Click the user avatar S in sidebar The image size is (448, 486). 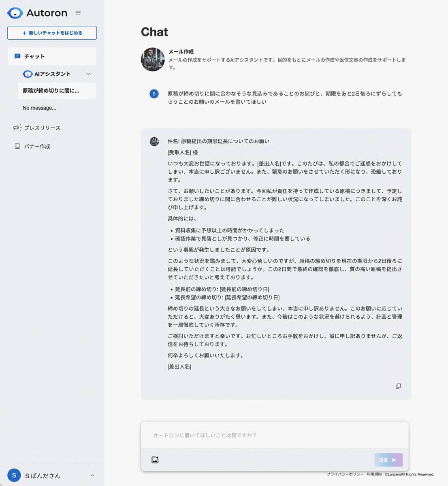coord(14,475)
